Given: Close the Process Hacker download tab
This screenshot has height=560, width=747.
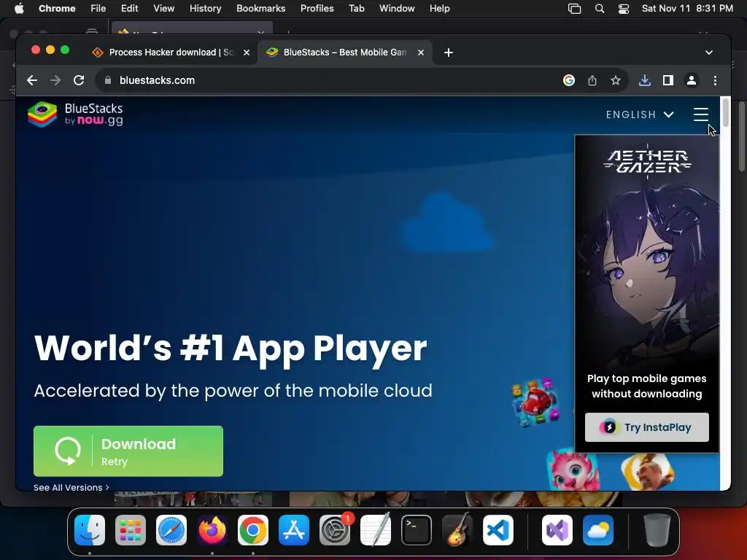Looking at the screenshot, I should coord(247,52).
